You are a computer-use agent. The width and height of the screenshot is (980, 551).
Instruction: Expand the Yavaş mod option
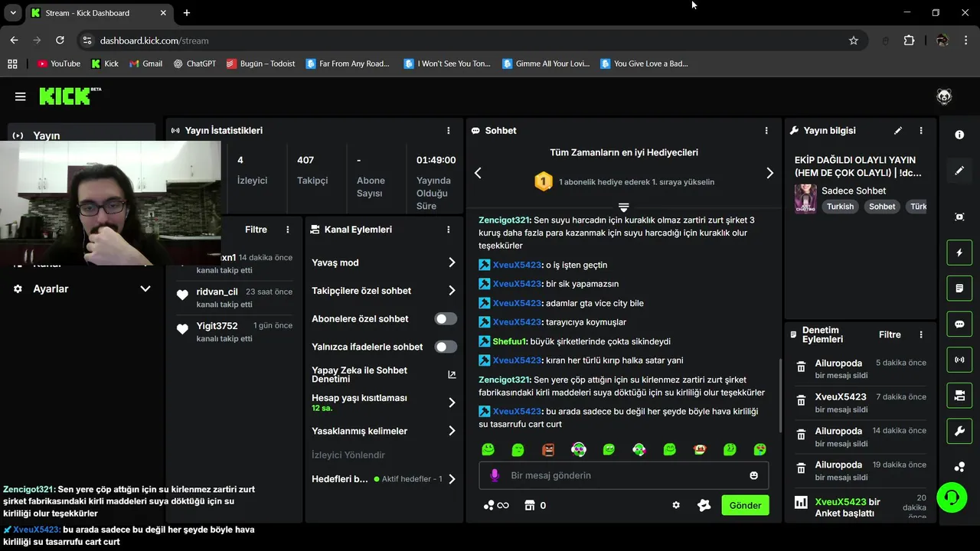(x=384, y=262)
